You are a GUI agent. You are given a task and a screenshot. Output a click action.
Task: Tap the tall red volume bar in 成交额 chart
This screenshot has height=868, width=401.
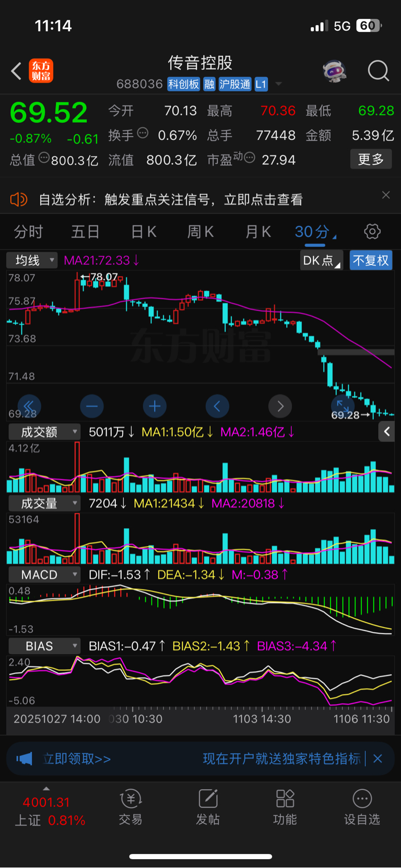coord(77,467)
